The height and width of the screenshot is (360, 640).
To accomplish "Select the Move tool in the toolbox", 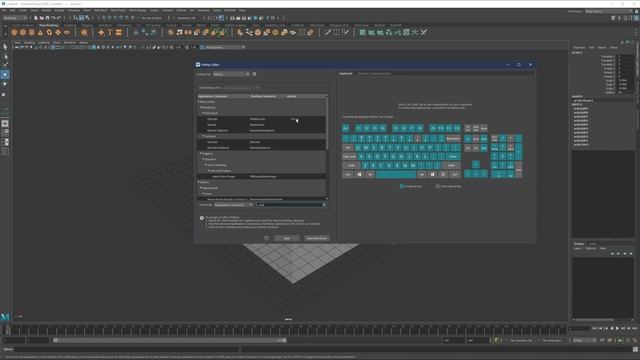I will pos(5,75).
